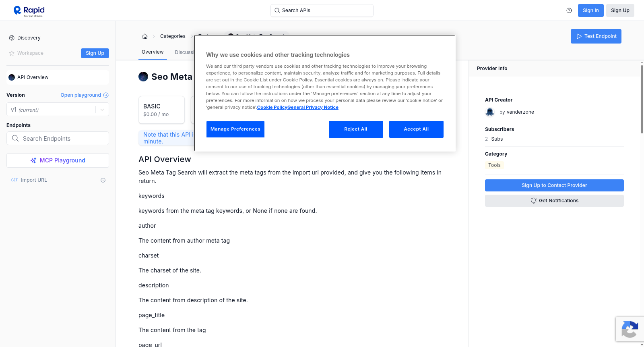The height and width of the screenshot is (347, 644).
Task: Click the Rapid logo in header
Action: click(x=29, y=11)
